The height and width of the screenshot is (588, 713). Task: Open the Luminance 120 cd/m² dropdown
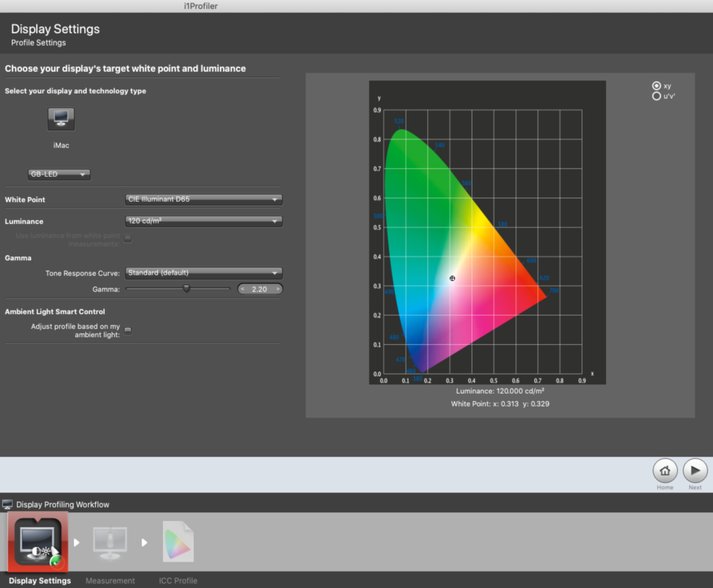203,221
